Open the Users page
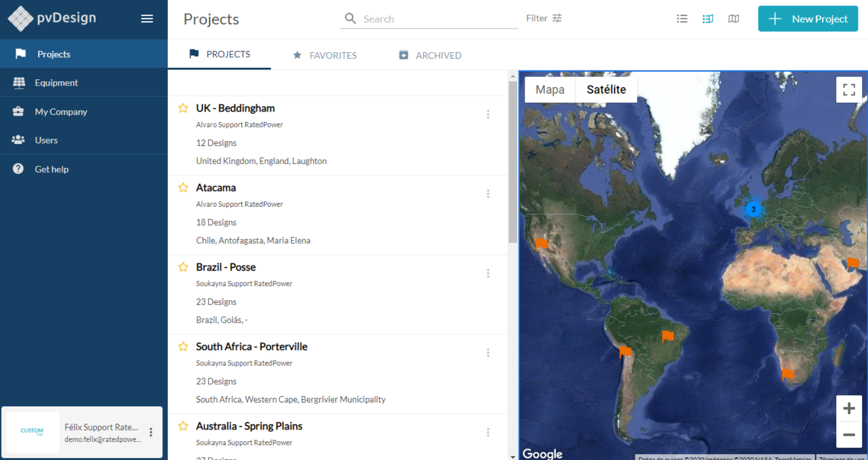 [x=84, y=140]
